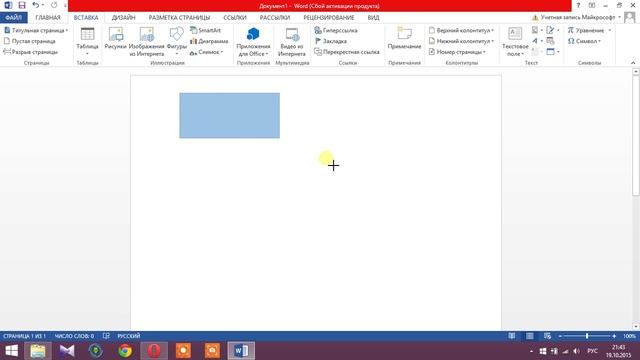This screenshot has height=360, width=640.
Task: Insert date and time from Текст group
Action: (550, 41)
